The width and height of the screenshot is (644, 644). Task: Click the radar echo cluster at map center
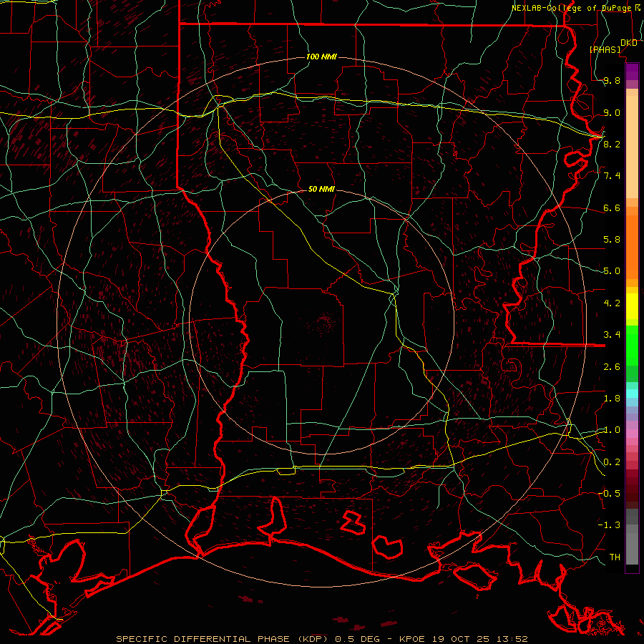coord(324,321)
